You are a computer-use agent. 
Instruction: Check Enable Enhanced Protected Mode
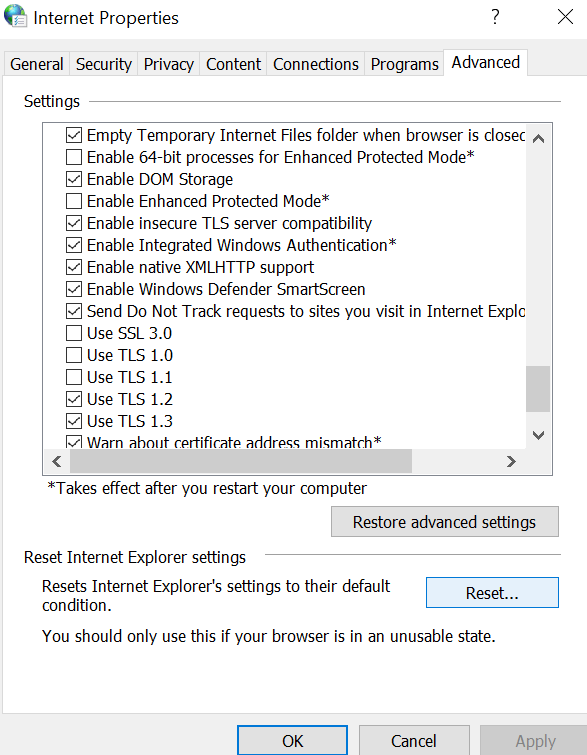tap(74, 201)
